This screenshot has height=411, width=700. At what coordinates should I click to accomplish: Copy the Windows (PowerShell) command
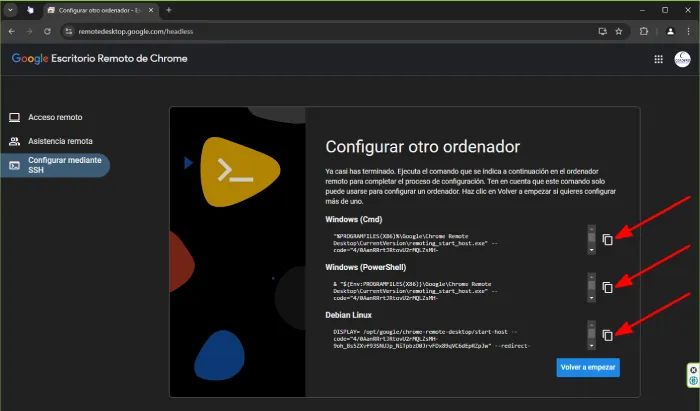coord(608,287)
